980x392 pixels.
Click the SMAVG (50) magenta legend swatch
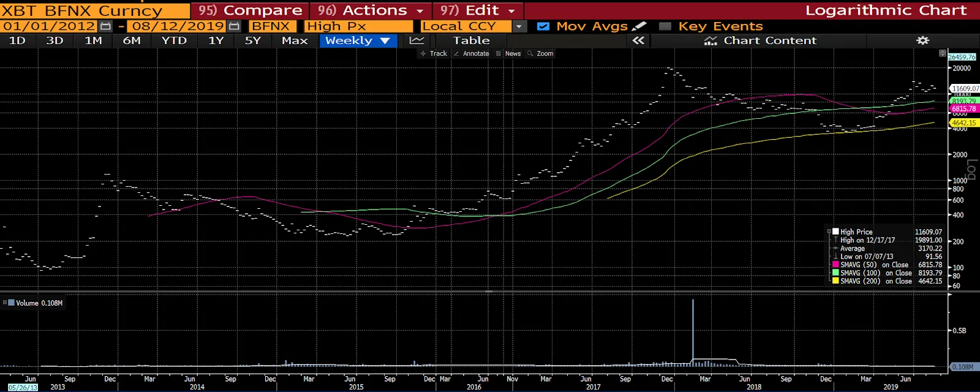(x=835, y=265)
